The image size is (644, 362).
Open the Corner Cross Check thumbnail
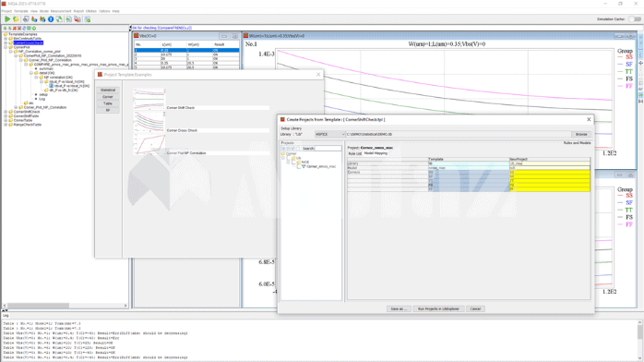(x=149, y=122)
